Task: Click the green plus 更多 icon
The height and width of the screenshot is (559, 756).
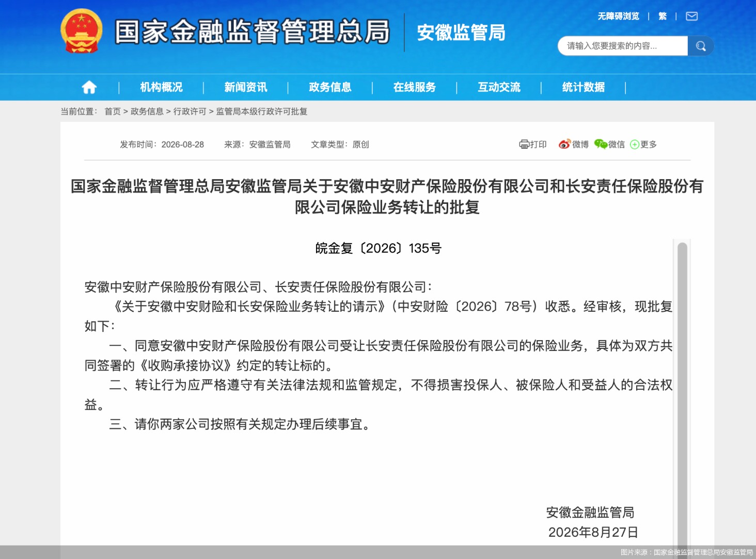Action: click(x=635, y=145)
